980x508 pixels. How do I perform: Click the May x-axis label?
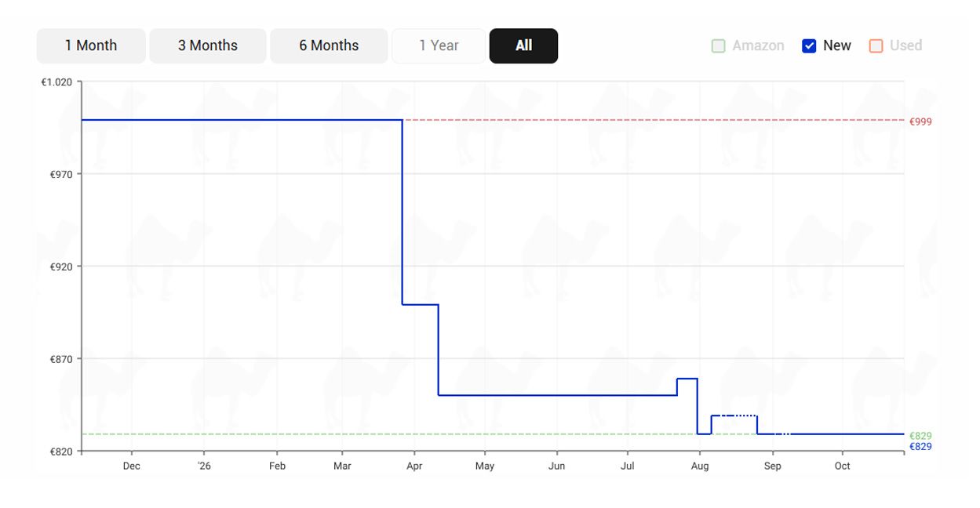click(485, 466)
